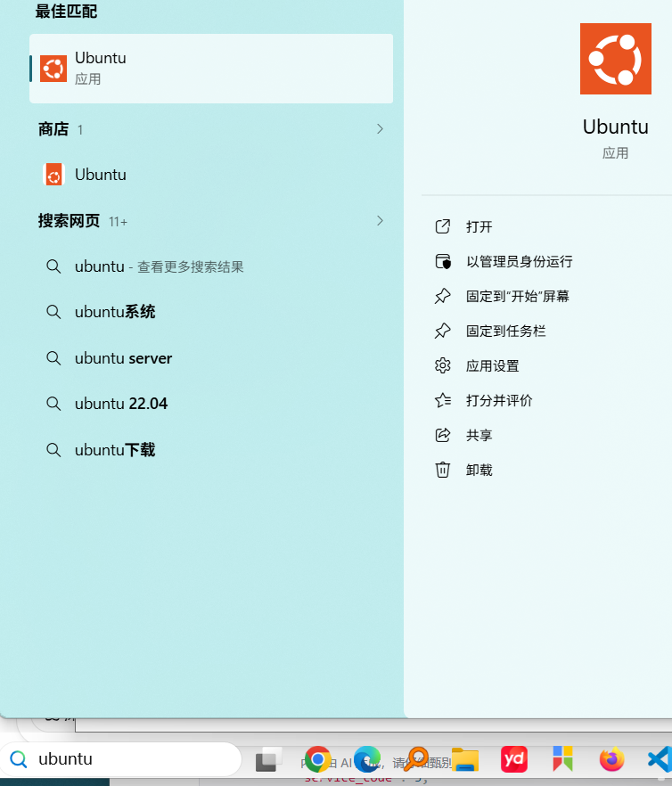672x786 pixels.
Task: Click the search magnifier icon in taskbar box
Action: point(19,759)
